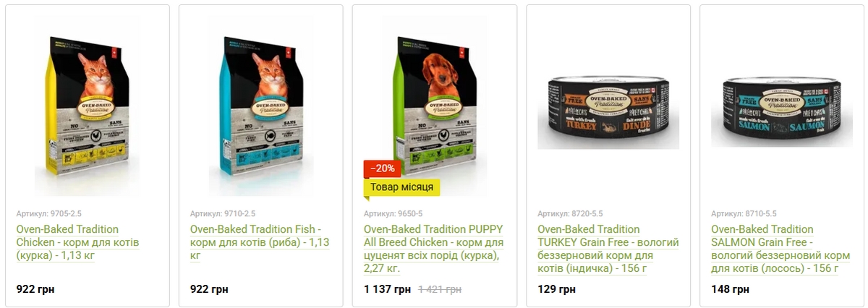
Task: Open the Oven-Baked Tradition Fish cat food link
Action: (x=260, y=242)
